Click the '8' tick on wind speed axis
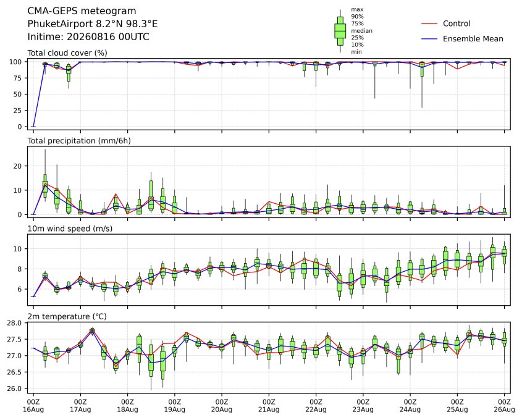The width and height of the screenshot is (522, 420). [20, 269]
